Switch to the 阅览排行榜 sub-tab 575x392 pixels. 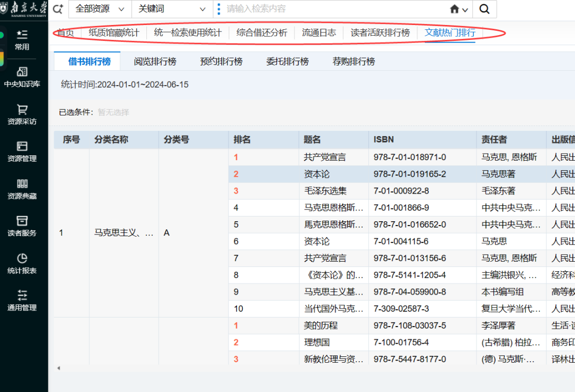(155, 61)
